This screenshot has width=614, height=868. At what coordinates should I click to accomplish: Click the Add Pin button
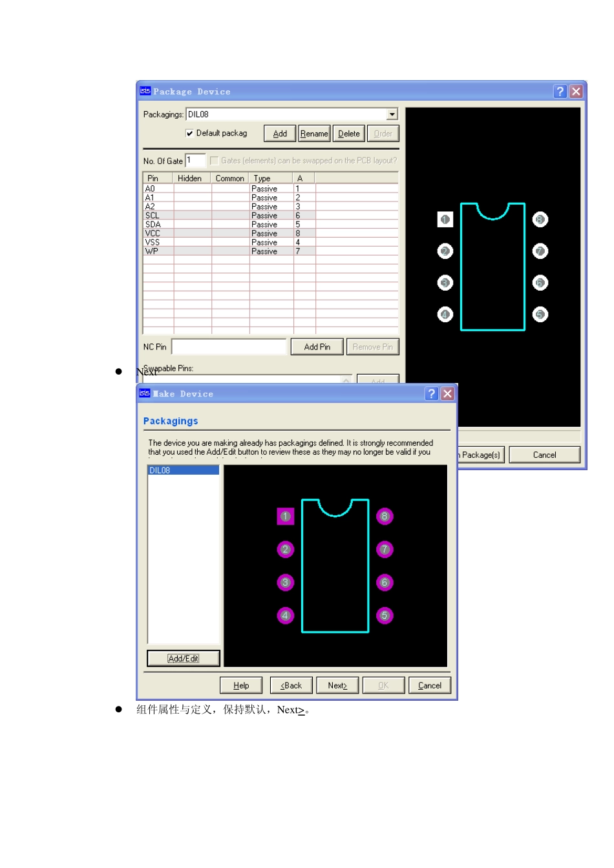pyautogui.click(x=317, y=347)
